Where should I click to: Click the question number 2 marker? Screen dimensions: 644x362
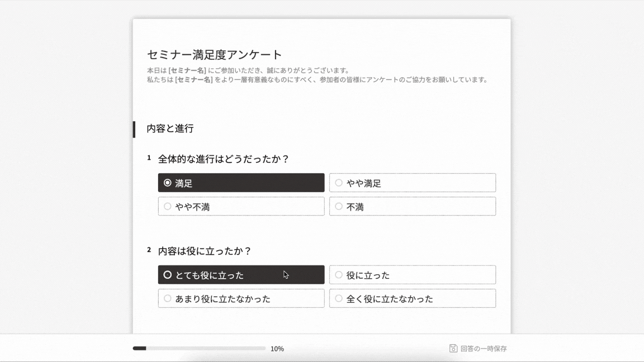pyautogui.click(x=149, y=250)
